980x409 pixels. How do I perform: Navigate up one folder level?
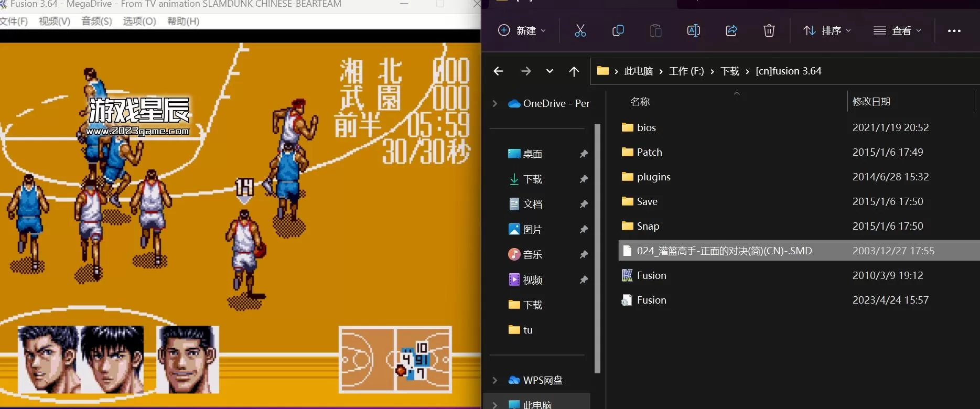click(x=574, y=71)
